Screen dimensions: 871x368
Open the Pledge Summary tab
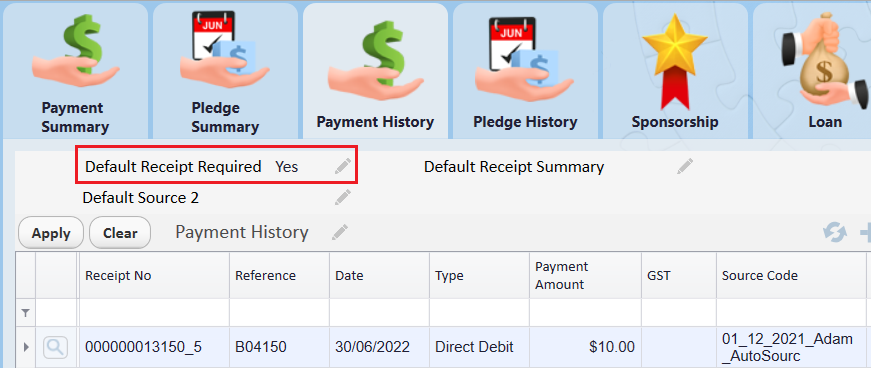[226, 71]
